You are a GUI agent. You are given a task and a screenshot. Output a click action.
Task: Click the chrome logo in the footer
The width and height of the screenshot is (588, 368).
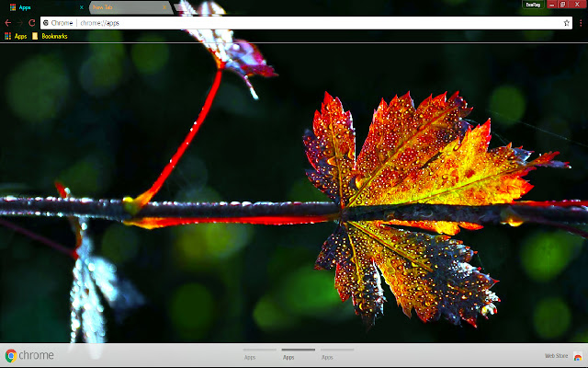pyautogui.click(x=29, y=355)
